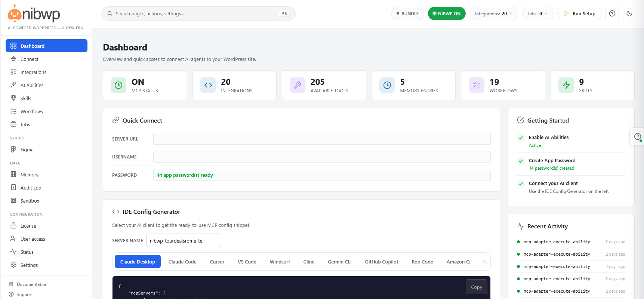This screenshot has height=299, width=644.
Task: Click the Settings gear icon
Action: coord(13,265)
